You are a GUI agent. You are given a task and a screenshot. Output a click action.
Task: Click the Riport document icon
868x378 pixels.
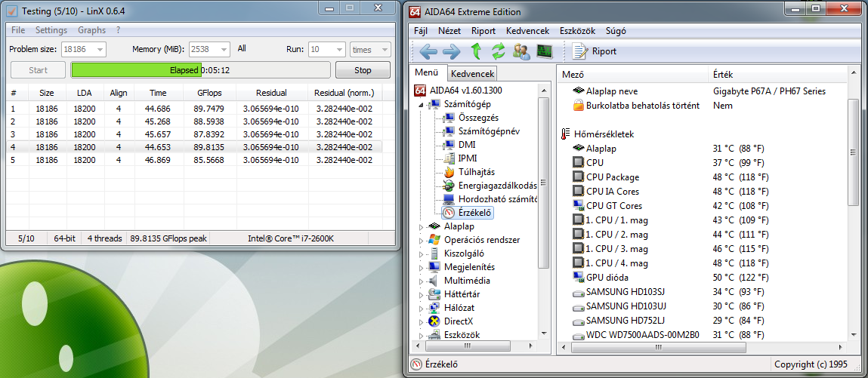[579, 51]
